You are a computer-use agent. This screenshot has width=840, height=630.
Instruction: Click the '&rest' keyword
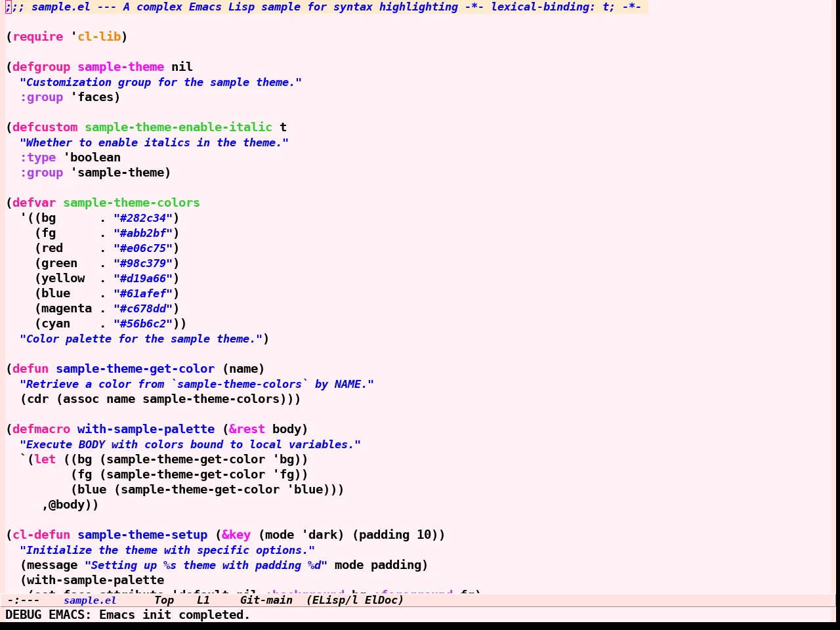[x=247, y=429]
